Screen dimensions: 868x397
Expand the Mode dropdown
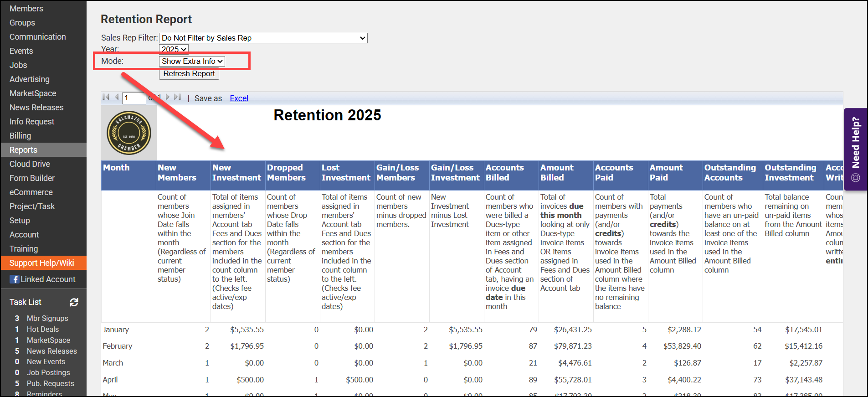coord(192,61)
